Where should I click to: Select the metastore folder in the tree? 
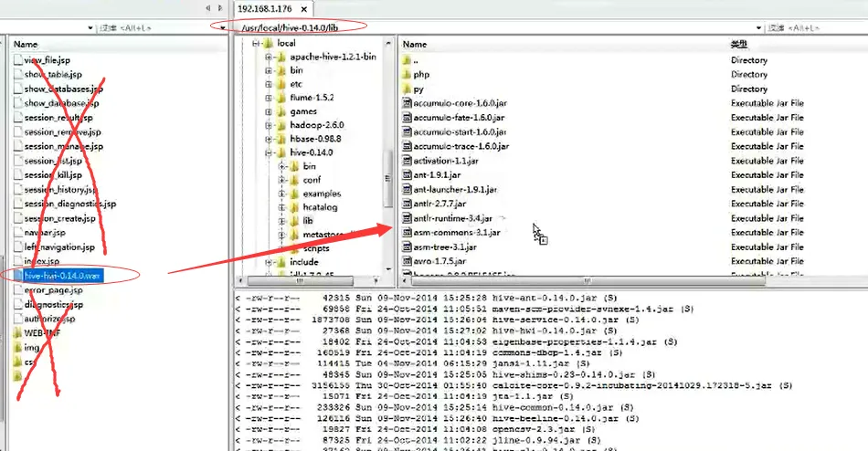click(323, 235)
